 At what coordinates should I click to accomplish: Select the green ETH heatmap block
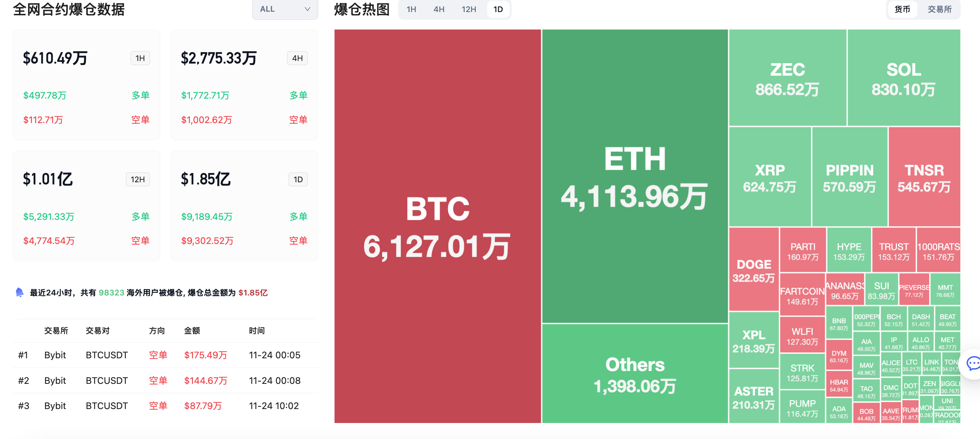click(634, 176)
